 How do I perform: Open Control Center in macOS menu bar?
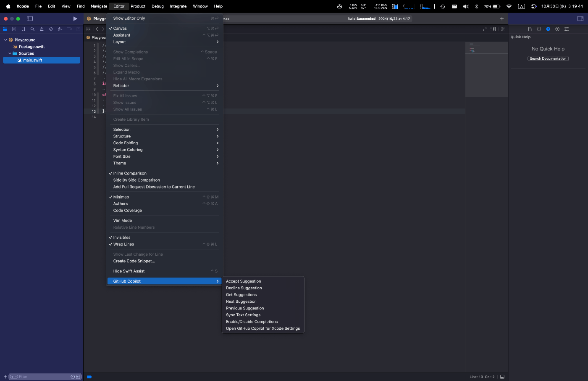tap(534, 6)
